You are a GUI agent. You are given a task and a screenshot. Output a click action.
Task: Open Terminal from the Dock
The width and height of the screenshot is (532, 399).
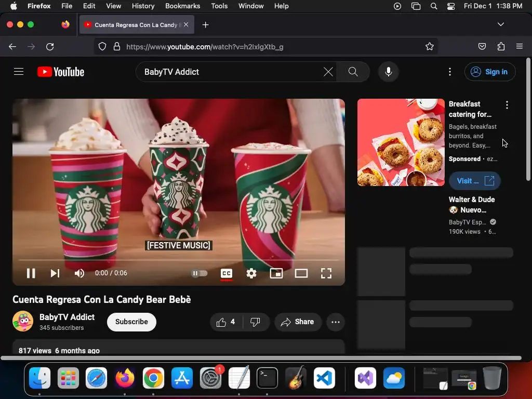click(267, 378)
